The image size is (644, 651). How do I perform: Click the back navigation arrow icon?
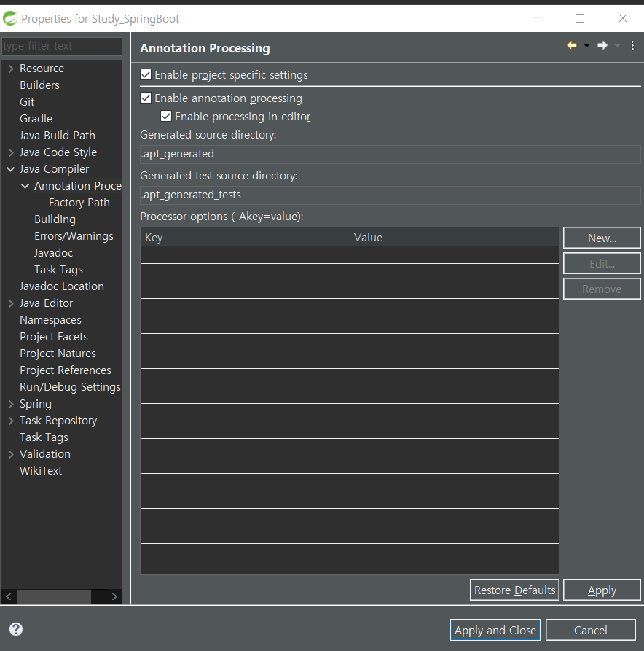click(572, 45)
